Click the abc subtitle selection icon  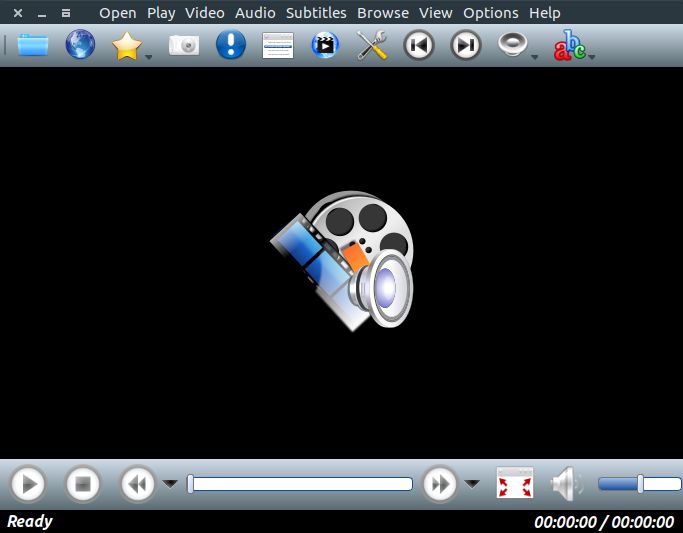(x=570, y=45)
